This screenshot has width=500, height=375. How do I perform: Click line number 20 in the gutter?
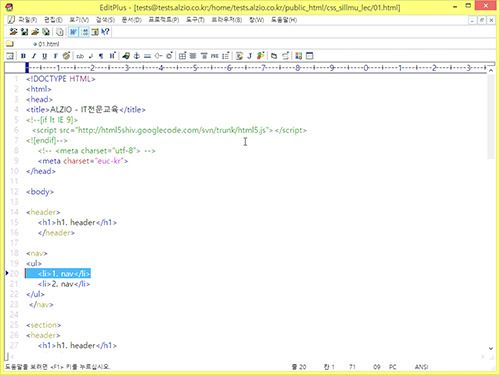tap(14, 274)
